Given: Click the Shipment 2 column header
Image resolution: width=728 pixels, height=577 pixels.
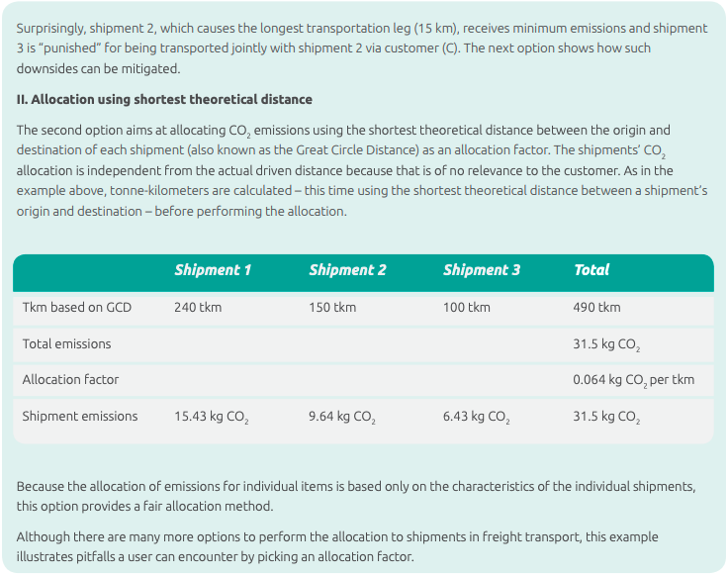Looking at the screenshot, I should 347,270.
